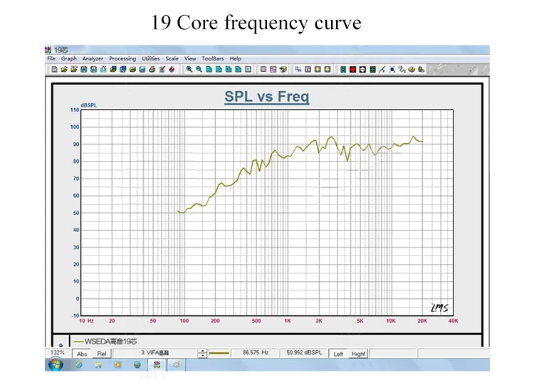Select the Rel cursor mode button
534x392 pixels.
pyautogui.click(x=102, y=354)
